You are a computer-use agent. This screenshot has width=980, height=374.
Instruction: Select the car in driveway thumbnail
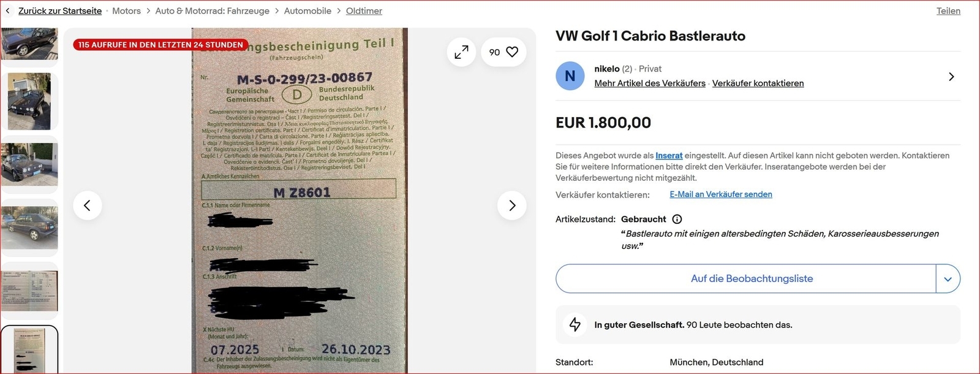(x=29, y=101)
